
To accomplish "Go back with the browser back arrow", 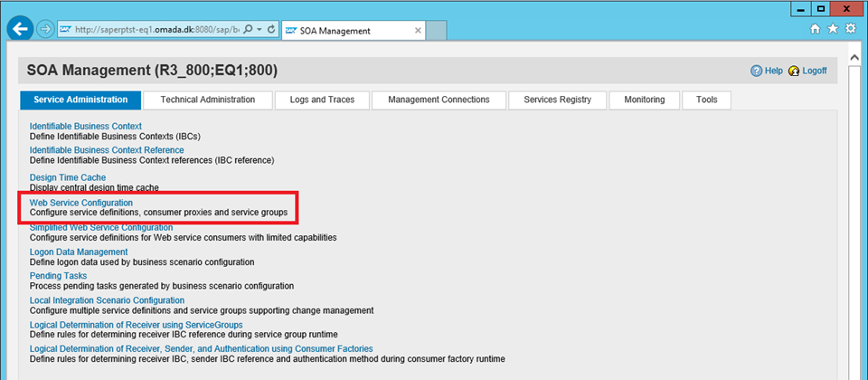I will [x=21, y=29].
